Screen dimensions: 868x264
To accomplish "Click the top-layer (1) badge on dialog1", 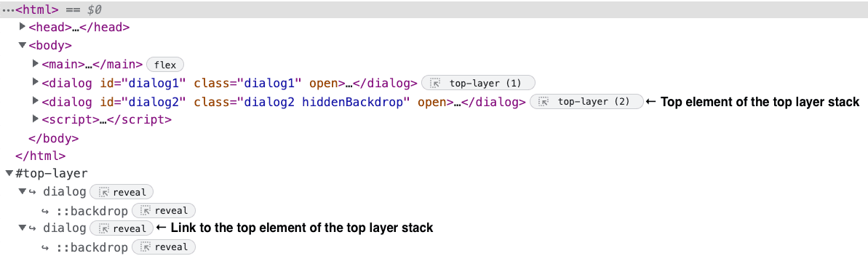I will click(478, 84).
